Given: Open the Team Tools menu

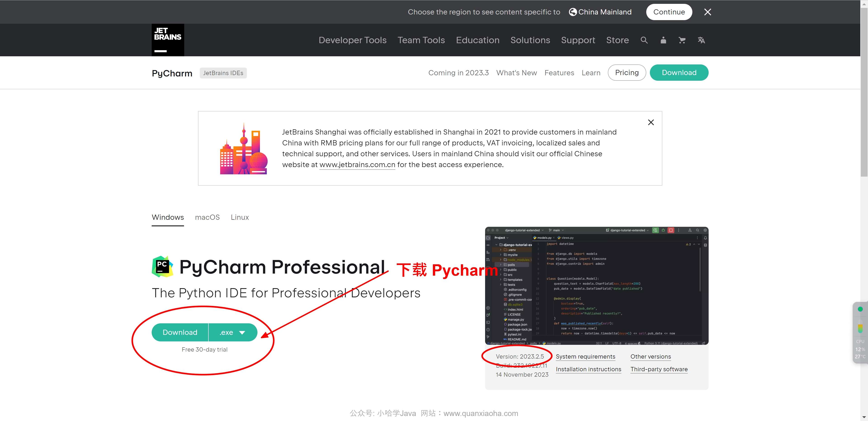Looking at the screenshot, I should (x=421, y=40).
